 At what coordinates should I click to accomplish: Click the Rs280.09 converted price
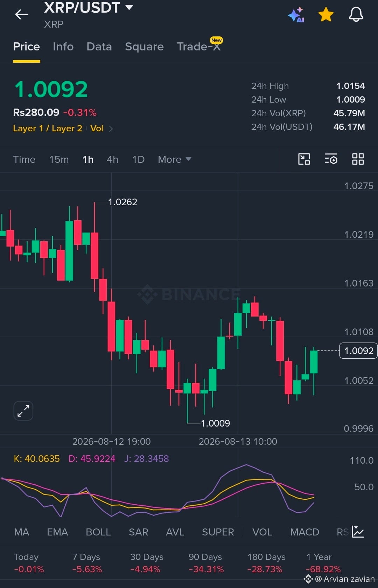[x=36, y=112]
